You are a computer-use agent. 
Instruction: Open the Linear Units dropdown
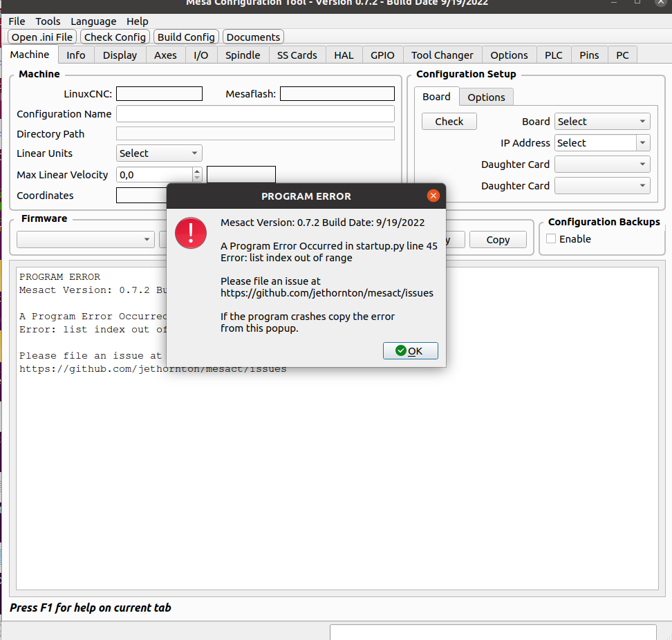click(x=159, y=153)
